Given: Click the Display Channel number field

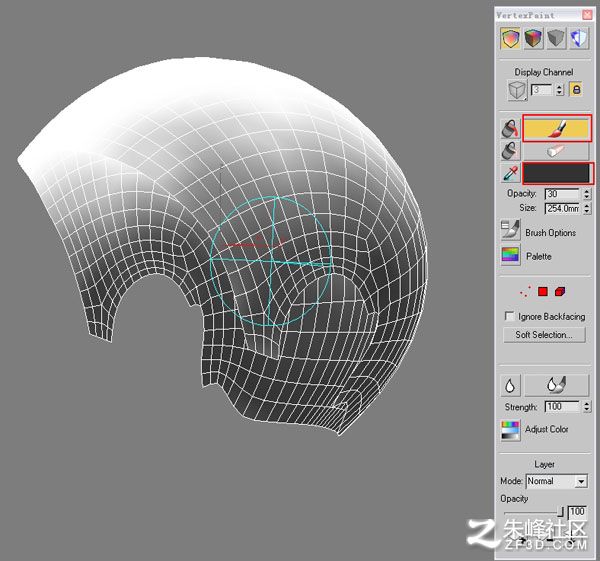Looking at the screenshot, I should 543,90.
